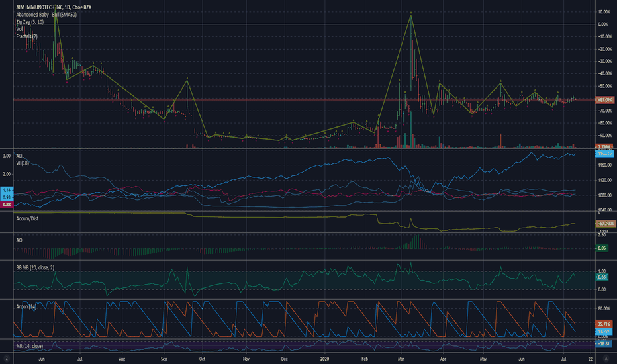Click the 3.00 left scale label
This screenshot has height=364, width=617.
point(7,156)
